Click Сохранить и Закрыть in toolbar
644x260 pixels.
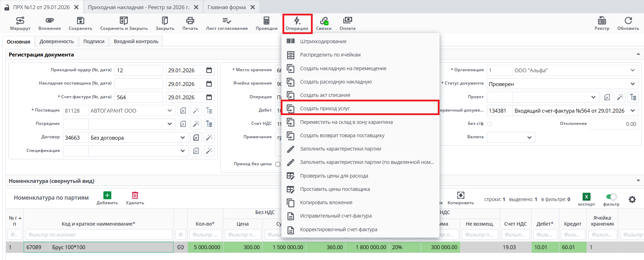coord(124,24)
